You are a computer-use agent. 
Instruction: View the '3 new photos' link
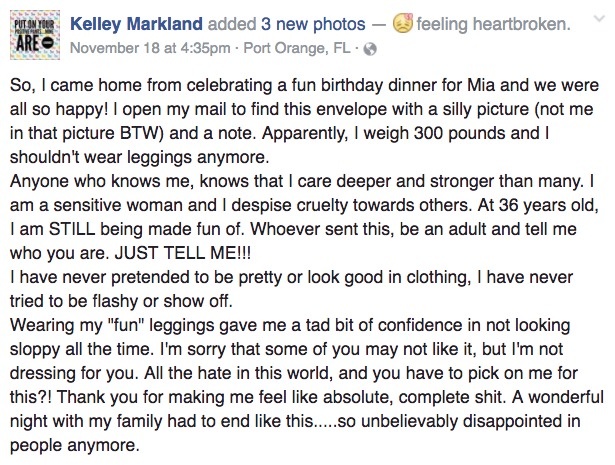(x=313, y=24)
